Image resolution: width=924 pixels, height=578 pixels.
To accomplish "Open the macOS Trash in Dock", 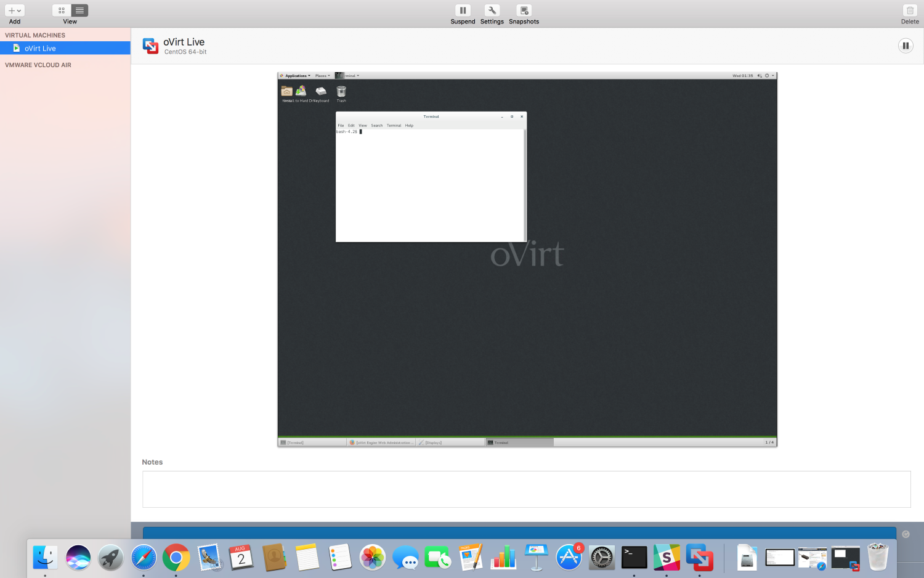I will [x=878, y=558].
